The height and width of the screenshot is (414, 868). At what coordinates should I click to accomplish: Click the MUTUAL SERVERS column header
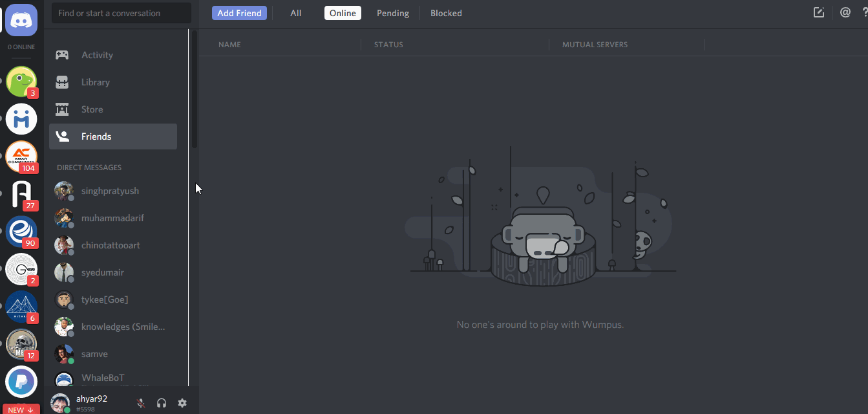pyautogui.click(x=595, y=45)
